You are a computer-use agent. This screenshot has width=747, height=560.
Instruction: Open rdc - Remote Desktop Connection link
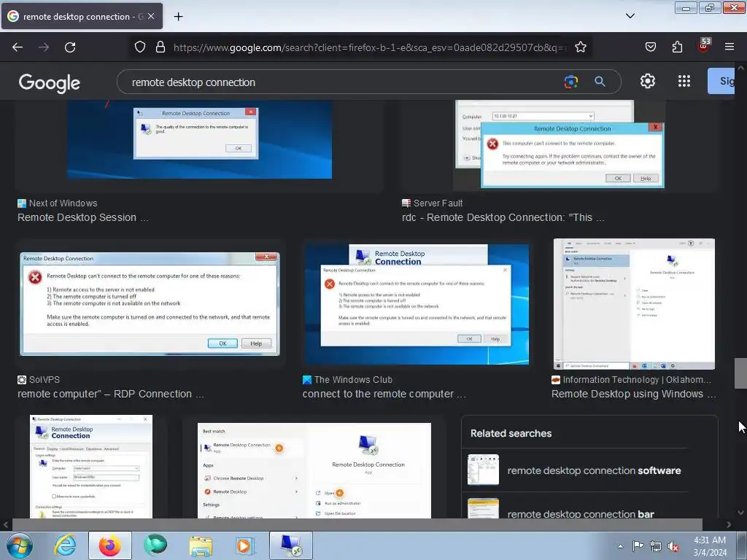pyautogui.click(x=503, y=217)
